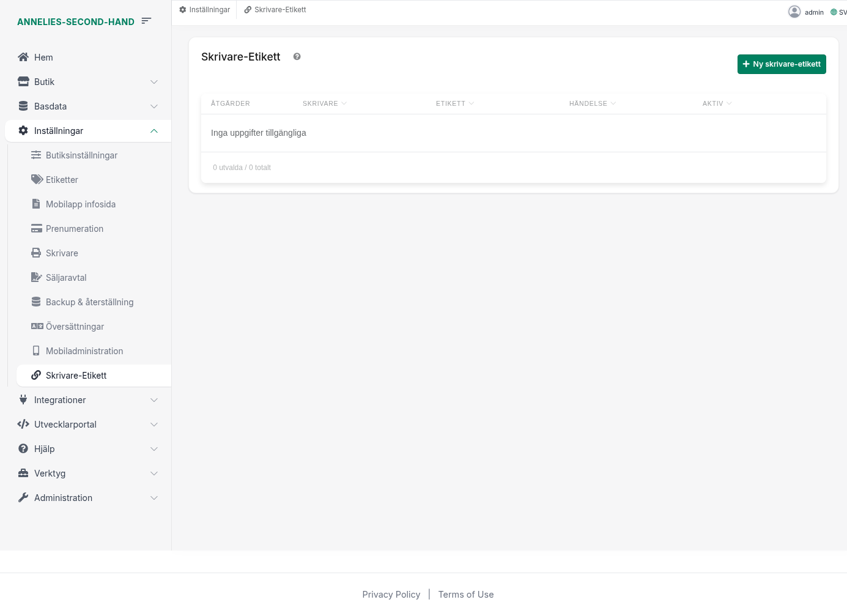
Task: Select Säljaravtal in the sidebar
Action: tap(66, 278)
